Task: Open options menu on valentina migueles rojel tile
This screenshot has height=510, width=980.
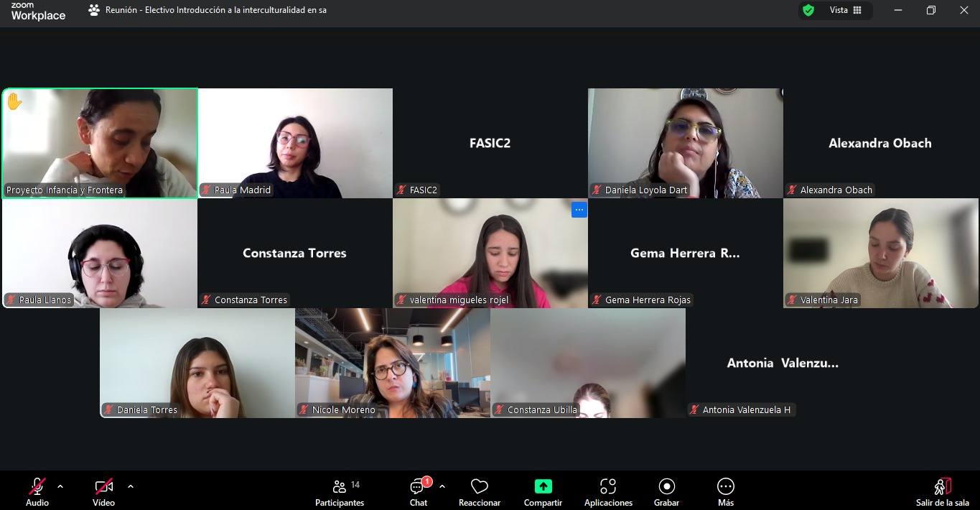Action: 579,210
